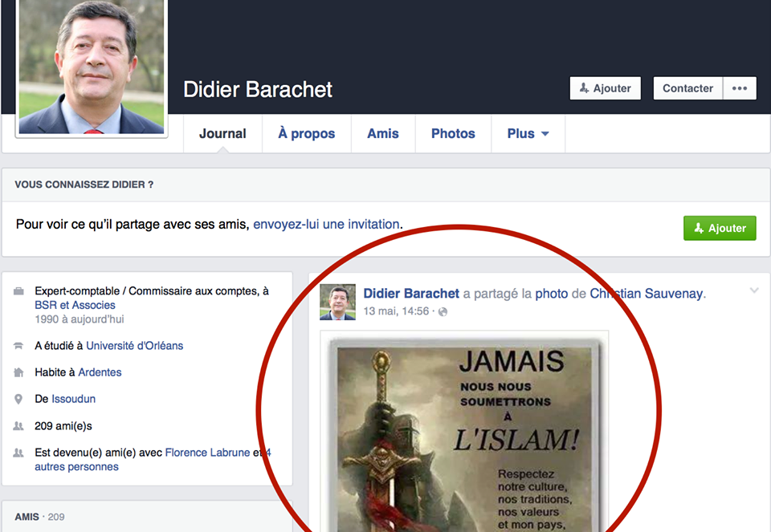
Task: Click Didier Barachet name in the post
Action: click(411, 294)
